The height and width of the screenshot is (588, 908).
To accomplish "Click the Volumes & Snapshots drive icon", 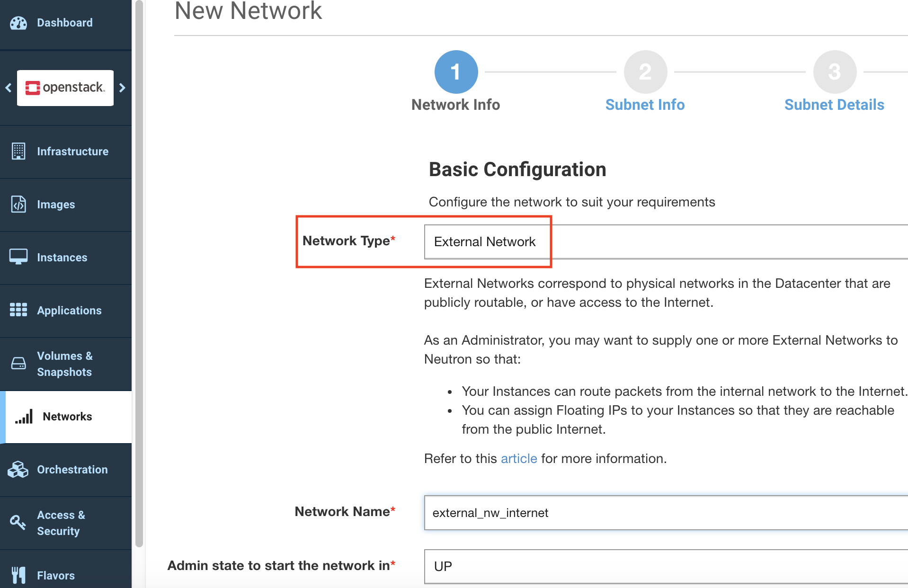I will tap(18, 364).
